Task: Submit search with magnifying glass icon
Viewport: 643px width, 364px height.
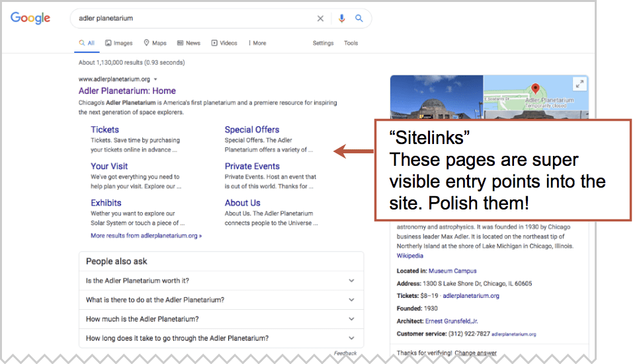Action: tap(359, 18)
